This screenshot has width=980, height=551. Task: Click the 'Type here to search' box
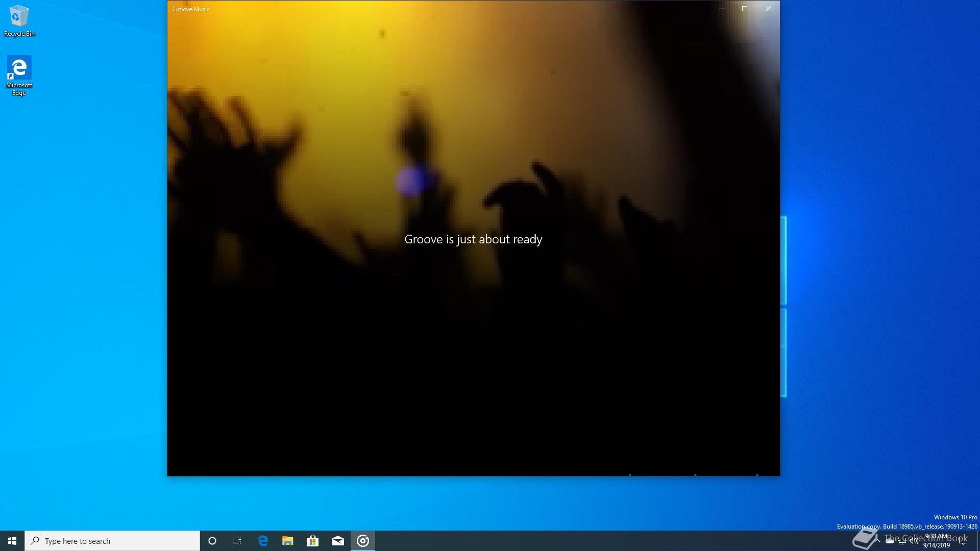(x=112, y=541)
